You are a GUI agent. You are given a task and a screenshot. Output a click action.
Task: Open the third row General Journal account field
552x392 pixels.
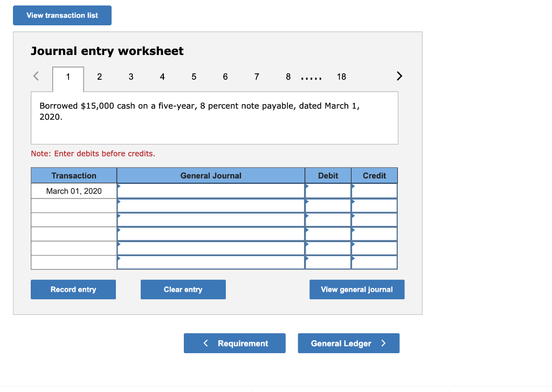[211, 220]
